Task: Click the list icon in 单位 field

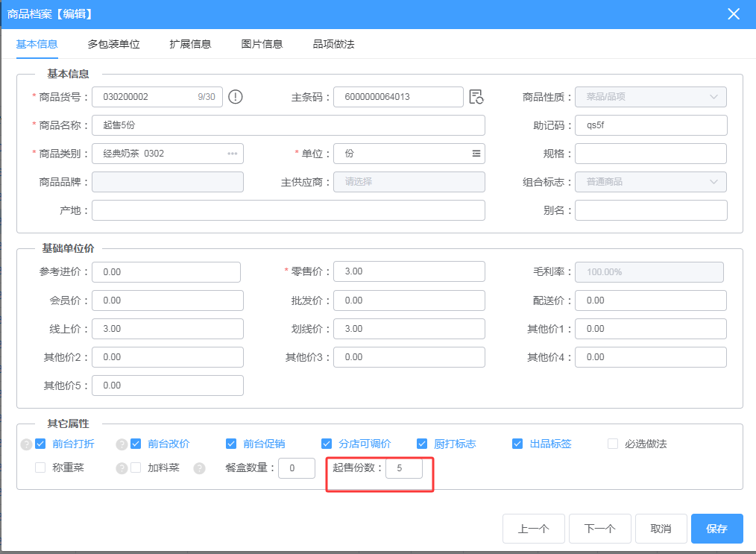Action: (476, 154)
